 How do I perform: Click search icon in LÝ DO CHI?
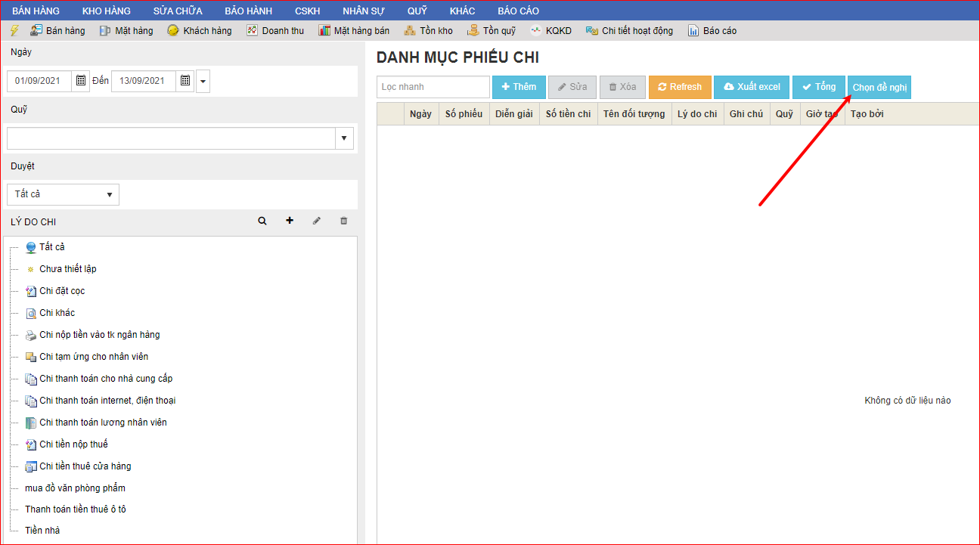click(x=262, y=221)
